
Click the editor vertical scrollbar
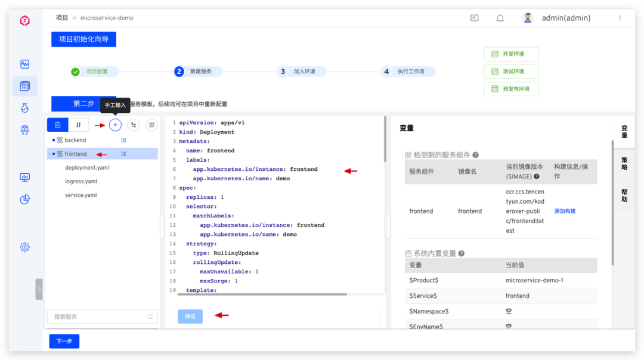[385, 139]
